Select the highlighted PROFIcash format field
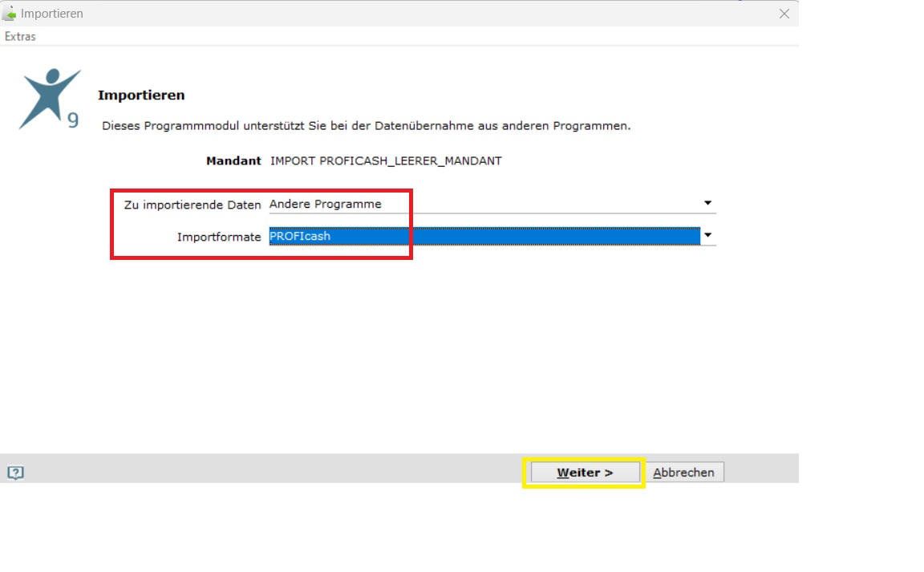This screenshot has width=924, height=572. coord(484,236)
